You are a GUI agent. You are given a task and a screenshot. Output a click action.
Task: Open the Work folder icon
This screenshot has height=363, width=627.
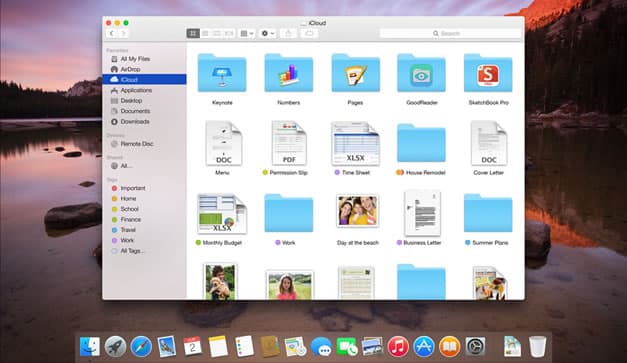coord(289,213)
